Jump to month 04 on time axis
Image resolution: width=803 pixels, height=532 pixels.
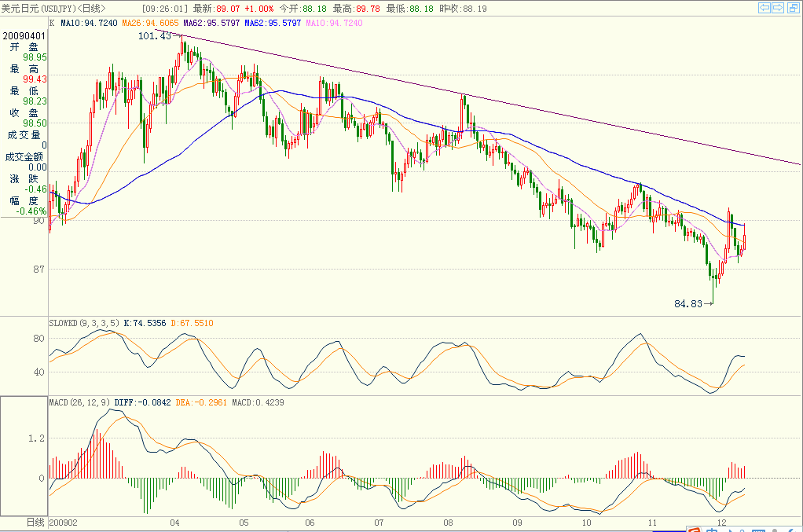(174, 523)
